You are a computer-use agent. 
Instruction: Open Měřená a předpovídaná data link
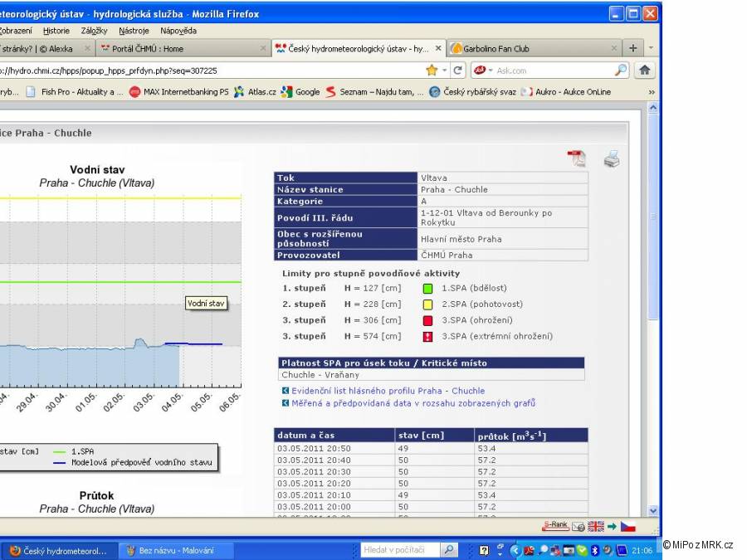[x=413, y=403]
